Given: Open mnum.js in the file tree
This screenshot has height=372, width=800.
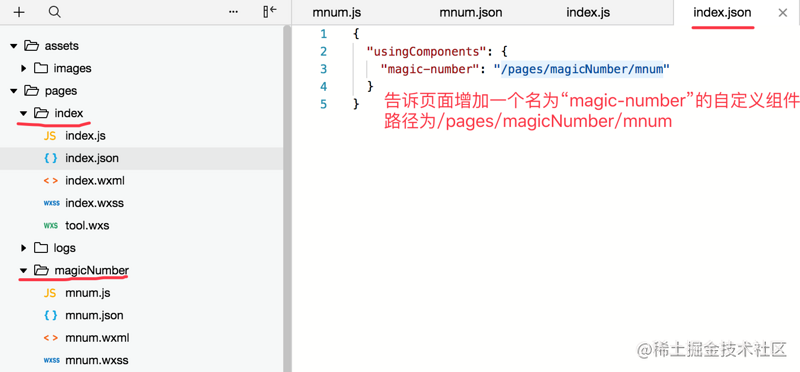Looking at the screenshot, I should (x=88, y=293).
